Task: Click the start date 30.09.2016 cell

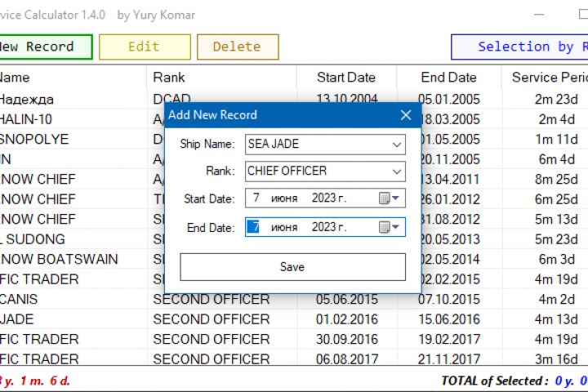Action: coord(347,339)
